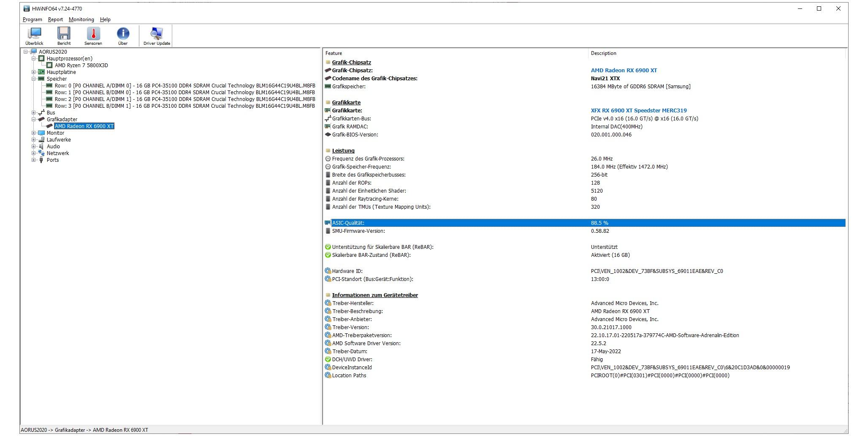This screenshot has width=868, height=436.
Task: Click the Audio speaker icon
Action: pyautogui.click(x=41, y=147)
